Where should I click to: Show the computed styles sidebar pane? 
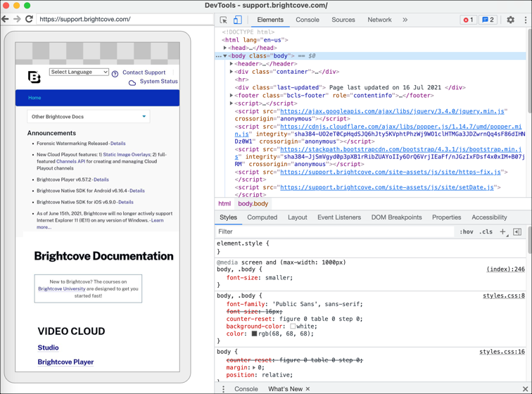pyautogui.click(x=517, y=231)
